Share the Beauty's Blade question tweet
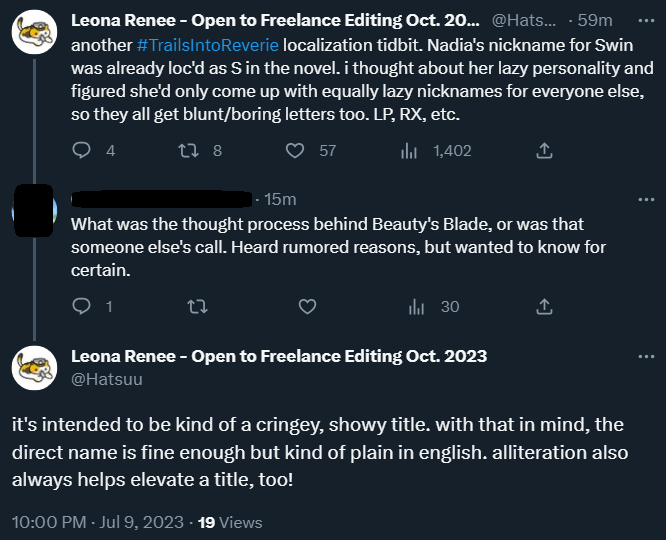The height and width of the screenshot is (540, 666). 544,306
